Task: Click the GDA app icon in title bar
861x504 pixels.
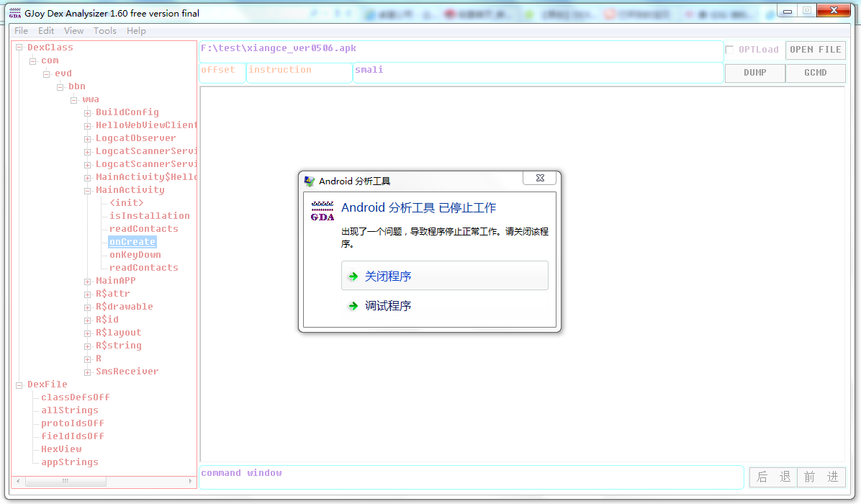Action: click(15, 13)
